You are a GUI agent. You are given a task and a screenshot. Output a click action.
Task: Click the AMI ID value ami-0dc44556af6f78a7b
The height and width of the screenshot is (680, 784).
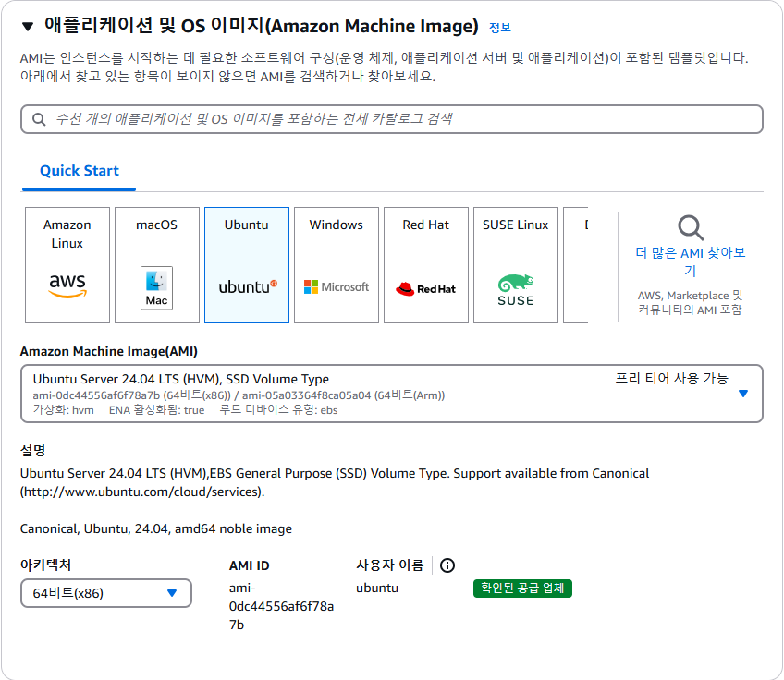[281, 606]
